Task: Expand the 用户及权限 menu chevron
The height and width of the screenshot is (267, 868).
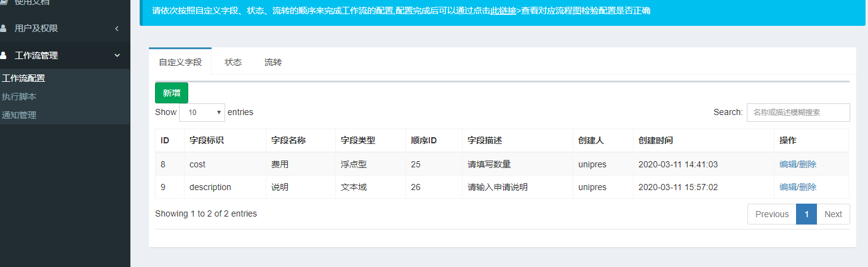Action: (117, 28)
